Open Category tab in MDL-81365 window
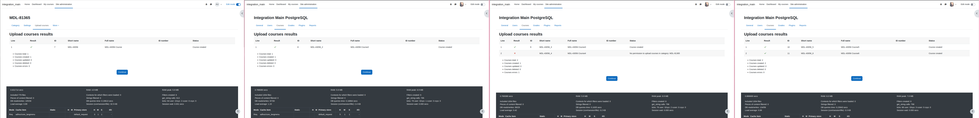 [x=15, y=25]
